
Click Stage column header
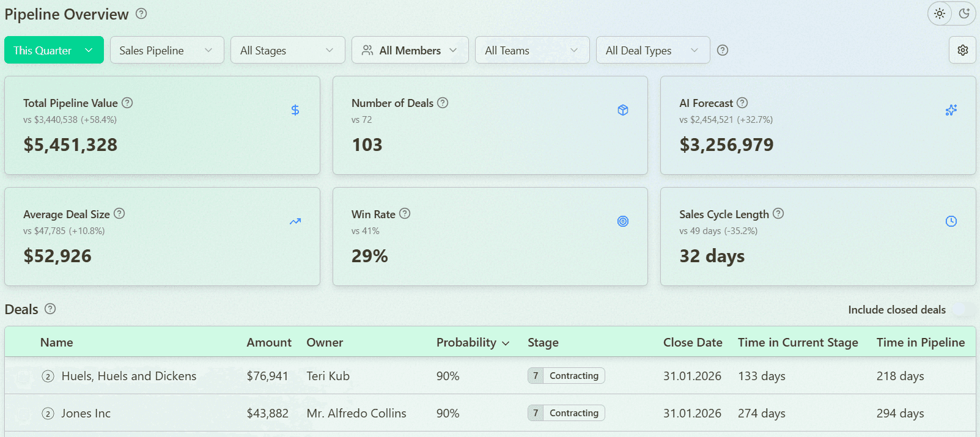pos(543,342)
